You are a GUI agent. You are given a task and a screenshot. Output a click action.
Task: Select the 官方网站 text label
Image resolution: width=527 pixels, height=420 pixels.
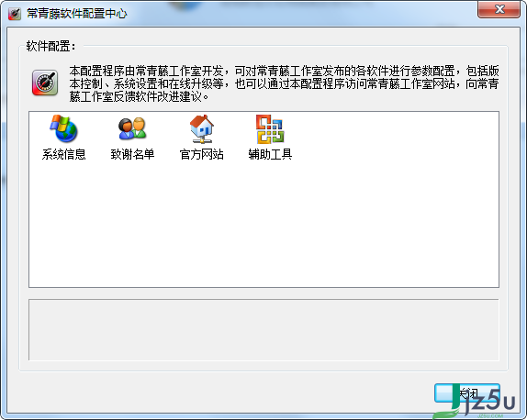(x=201, y=154)
